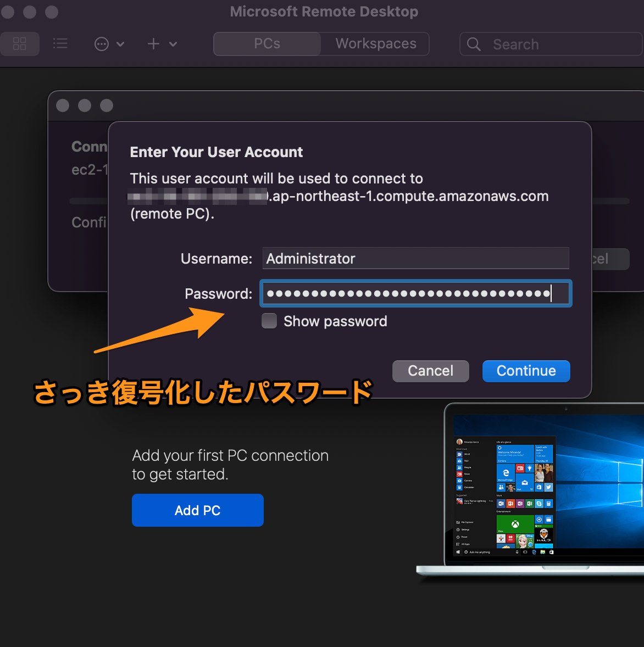The image size is (644, 647).
Task: Open the dropdown chevron next to the ellipsis icon
Action: pyautogui.click(x=120, y=44)
